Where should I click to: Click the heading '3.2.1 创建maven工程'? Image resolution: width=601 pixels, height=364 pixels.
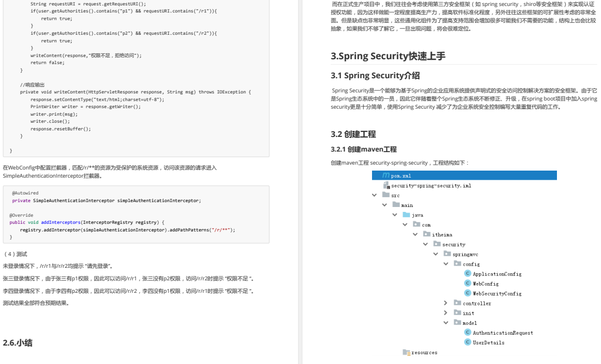(x=363, y=149)
